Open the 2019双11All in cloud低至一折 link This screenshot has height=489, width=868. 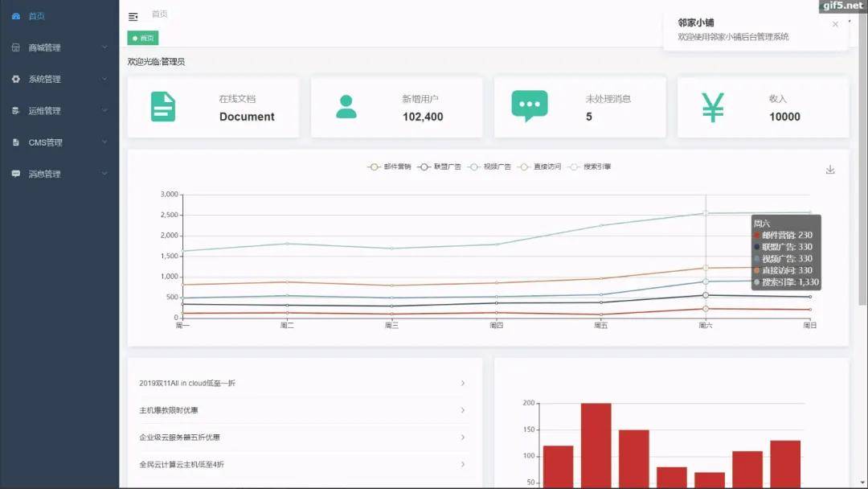187,384
